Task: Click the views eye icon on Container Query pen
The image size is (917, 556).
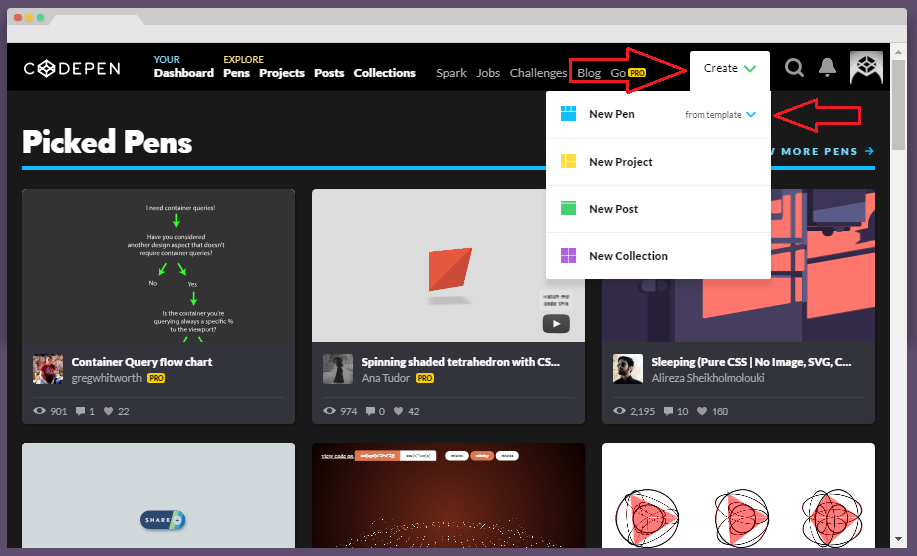Action: [x=39, y=411]
